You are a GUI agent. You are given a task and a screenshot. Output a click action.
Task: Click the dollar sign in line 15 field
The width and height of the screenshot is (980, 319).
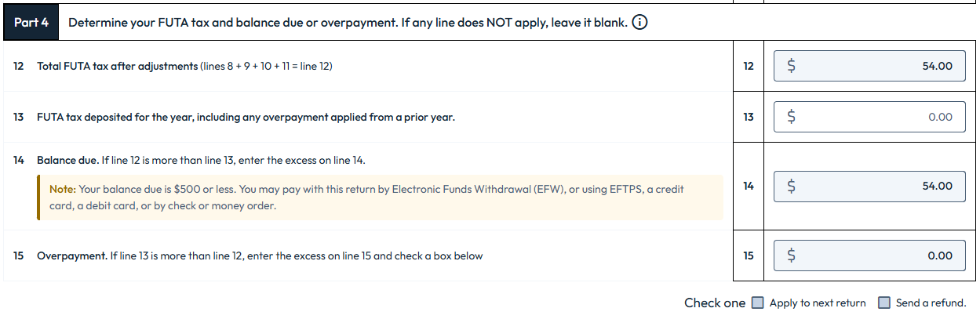[x=791, y=256]
